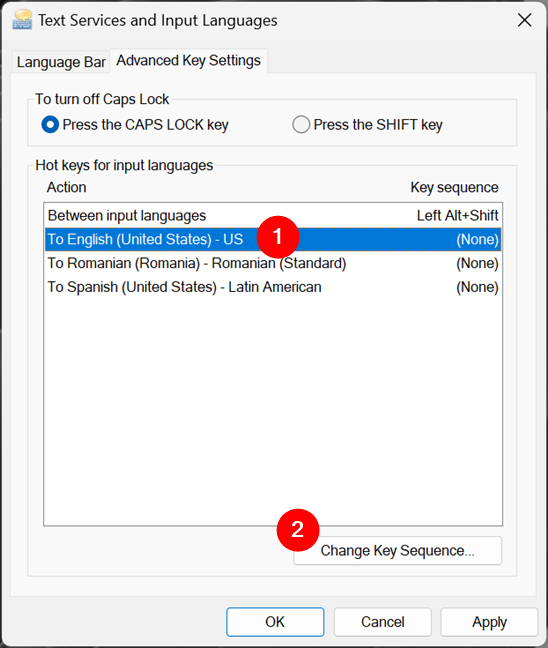Click the Cancel button
548x648 pixels.
(383, 622)
